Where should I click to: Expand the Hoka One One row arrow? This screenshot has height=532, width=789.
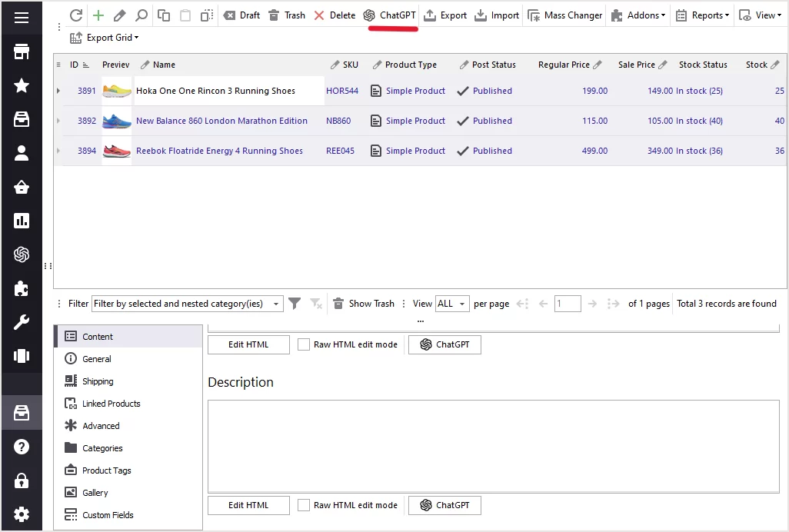pyautogui.click(x=58, y=91)
